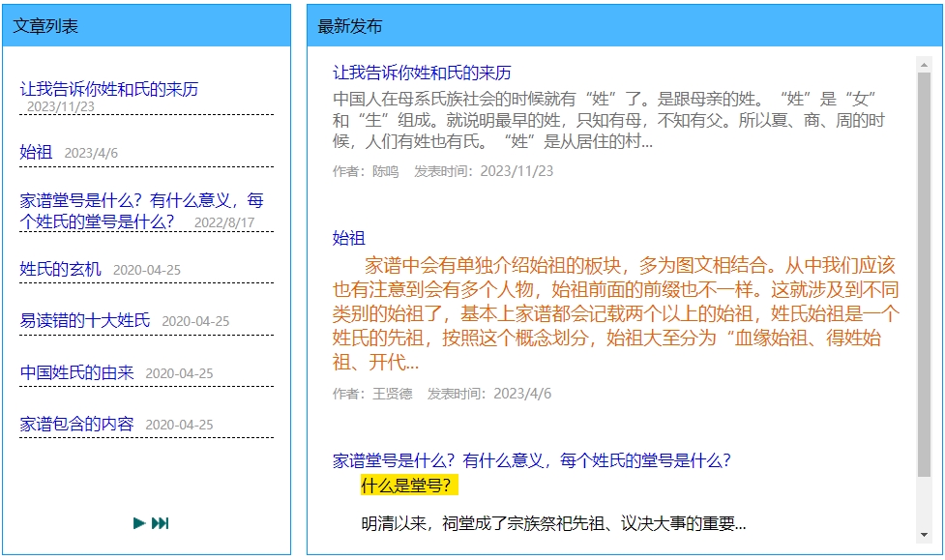Click date 2020-04-25 beside 家谱包含的内容
The image size is (945, 560).
(x=180, y=425)
